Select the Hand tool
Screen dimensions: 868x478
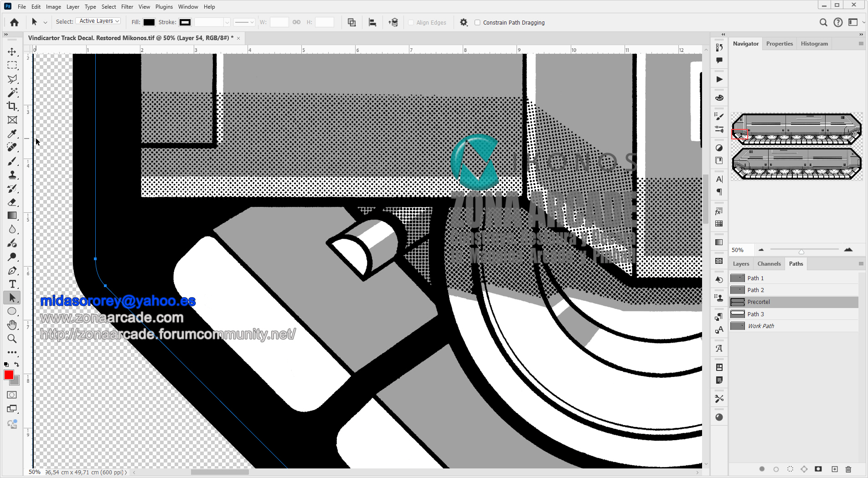[12, 325]
